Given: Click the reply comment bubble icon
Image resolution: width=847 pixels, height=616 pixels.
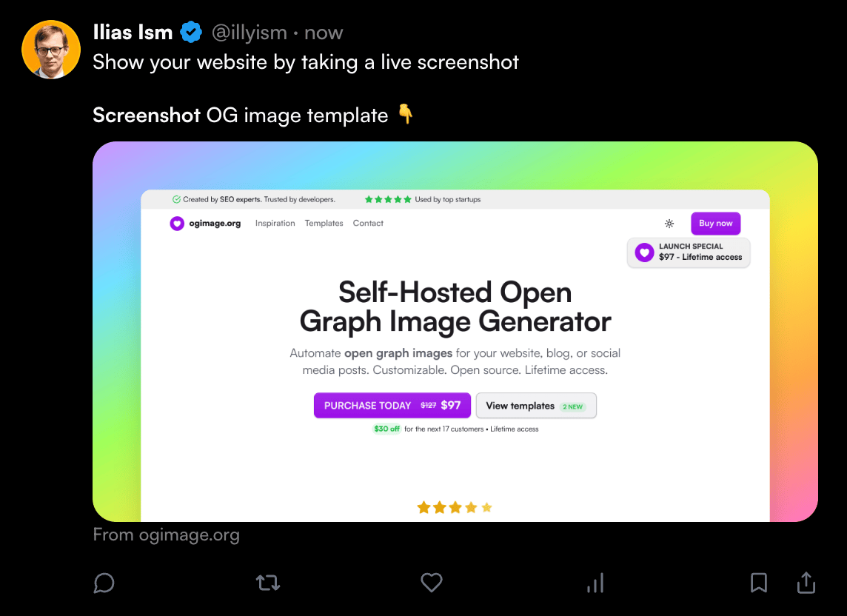Looking at the screenshot, I should [104, 583].
